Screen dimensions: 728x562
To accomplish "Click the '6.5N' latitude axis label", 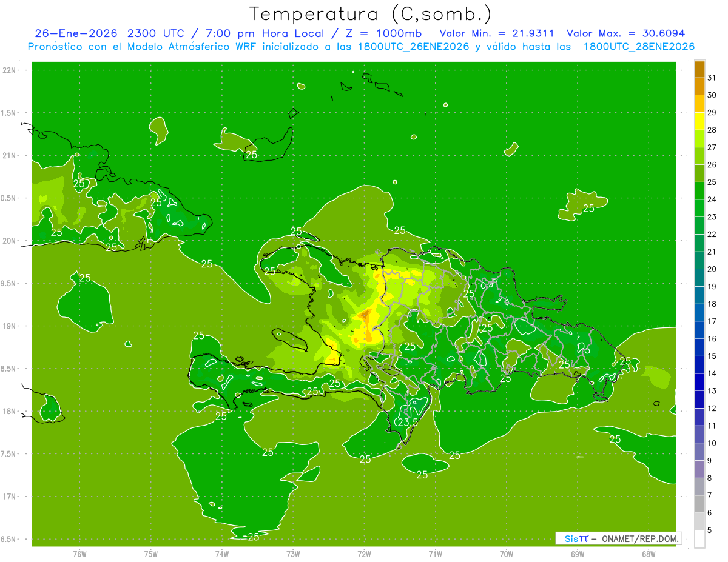I will (x=9, y=539).
